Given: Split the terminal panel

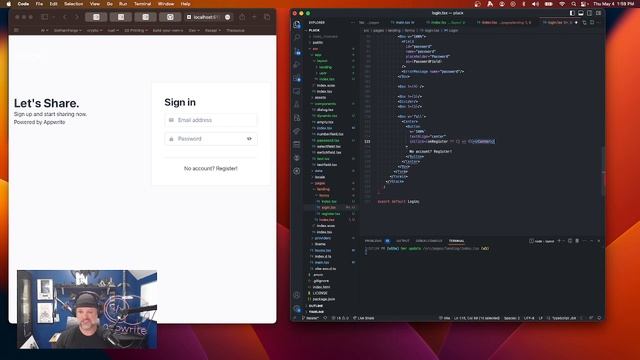Looking at the screenshot, I should coord(570,241).
